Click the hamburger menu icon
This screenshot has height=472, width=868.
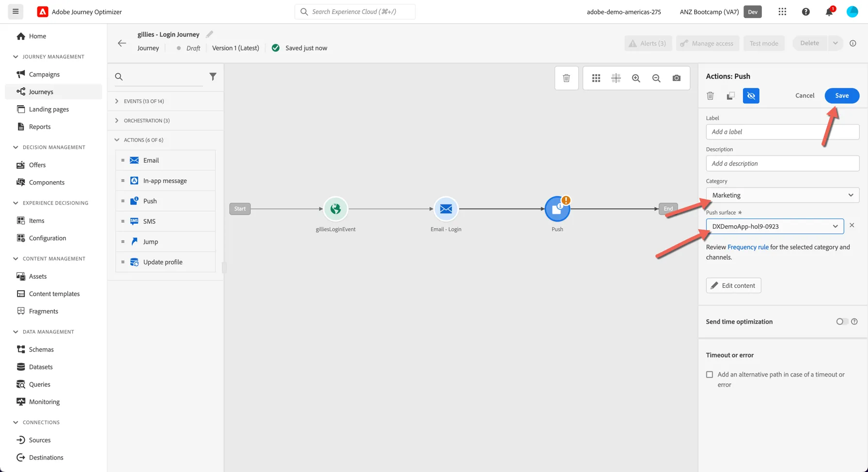[15, 12]
